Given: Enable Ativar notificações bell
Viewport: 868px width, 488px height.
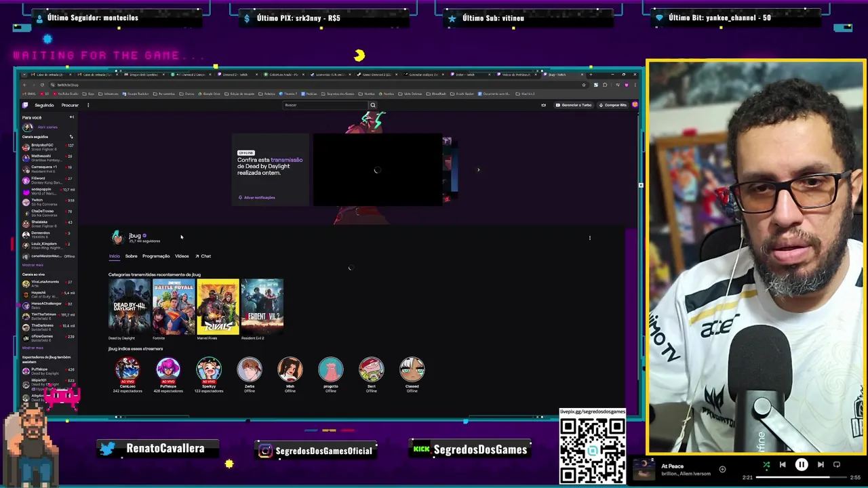Looking at the screenshot, I should point(256,197).
